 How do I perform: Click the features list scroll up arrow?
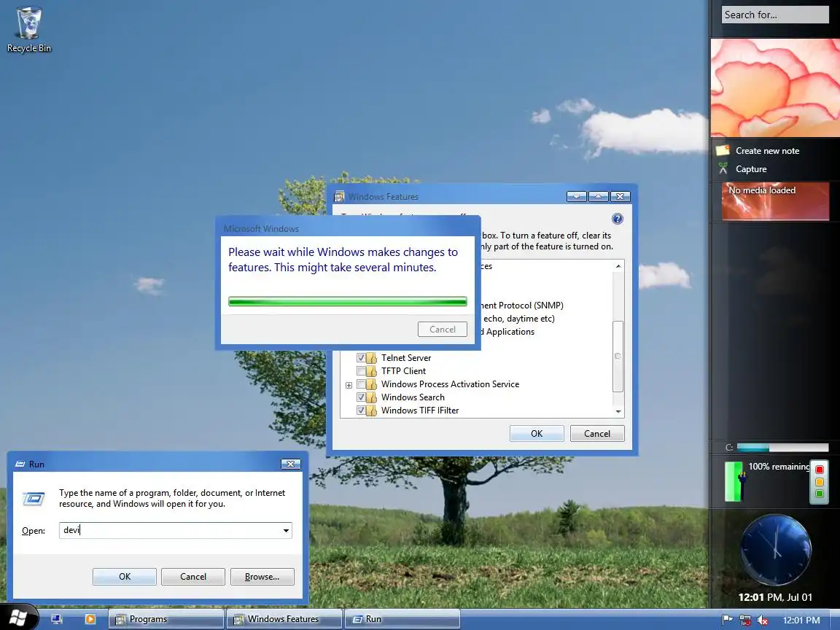click(618, 266)
